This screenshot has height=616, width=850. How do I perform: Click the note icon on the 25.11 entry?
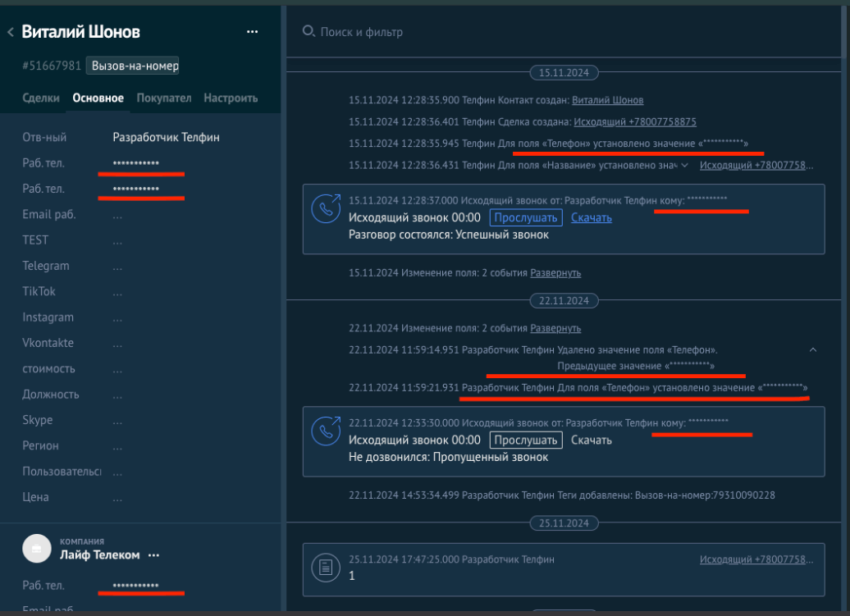pyautogui.click(x=327, y=567)
